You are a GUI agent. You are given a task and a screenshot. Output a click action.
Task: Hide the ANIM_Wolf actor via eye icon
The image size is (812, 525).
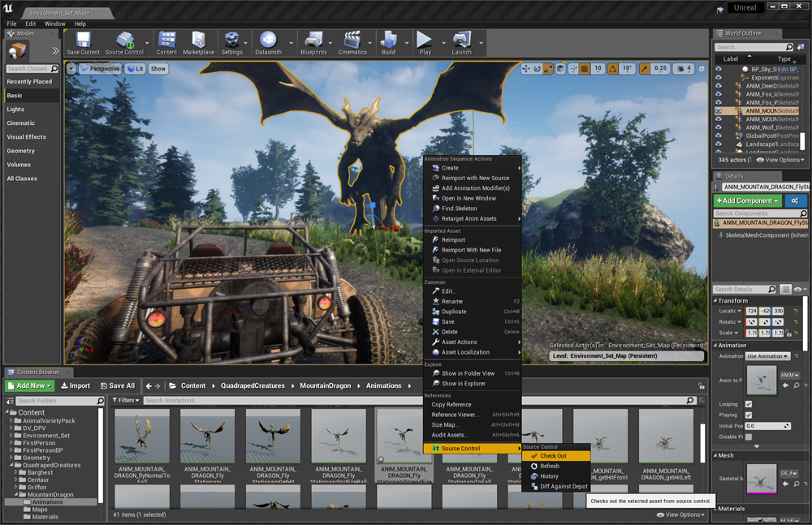coord(719,127)
